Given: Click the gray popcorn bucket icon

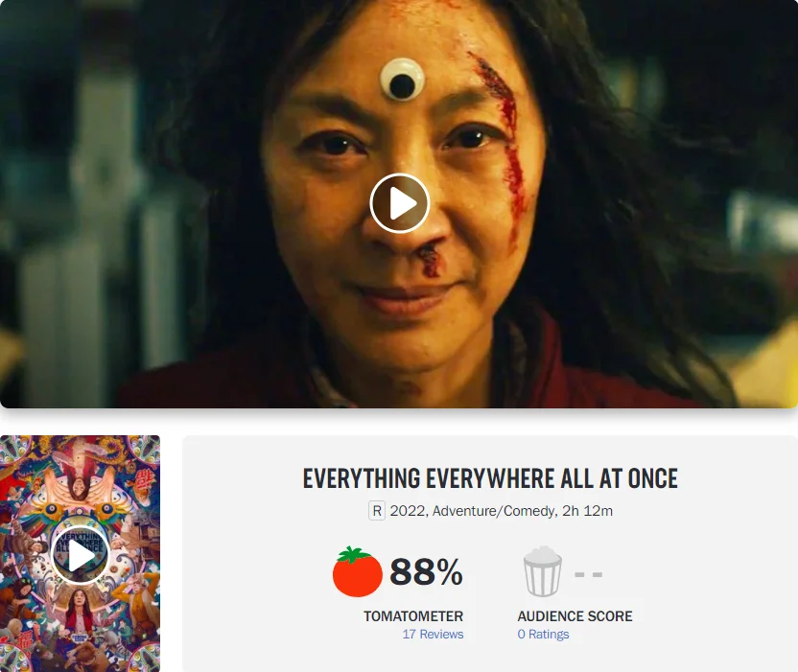Looking at the screenshot, I should (x=543, y=571).
